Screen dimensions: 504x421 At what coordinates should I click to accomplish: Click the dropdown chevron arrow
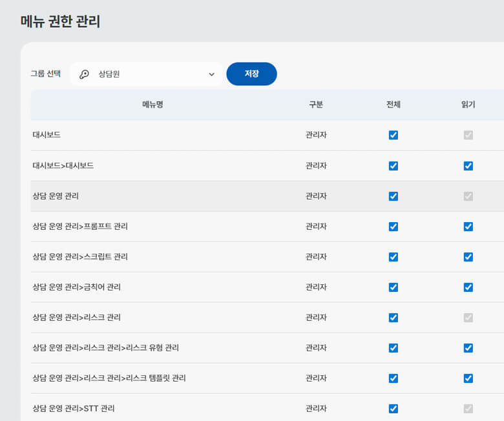[211, 74]
